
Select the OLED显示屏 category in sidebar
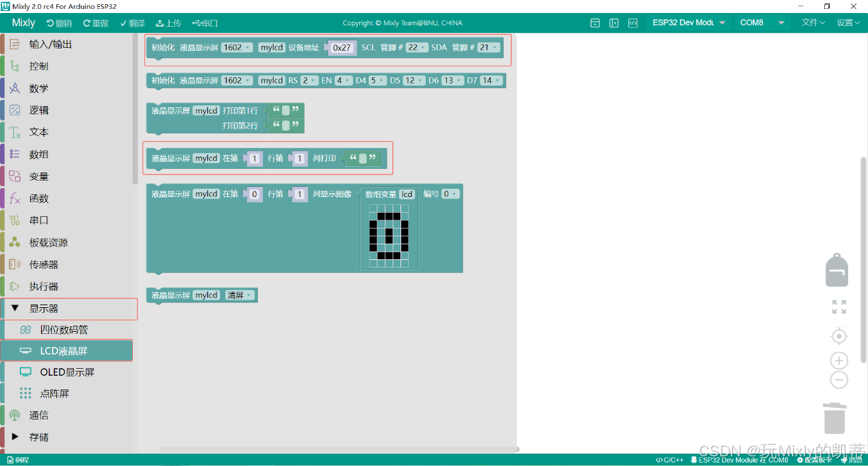point(66,372)
